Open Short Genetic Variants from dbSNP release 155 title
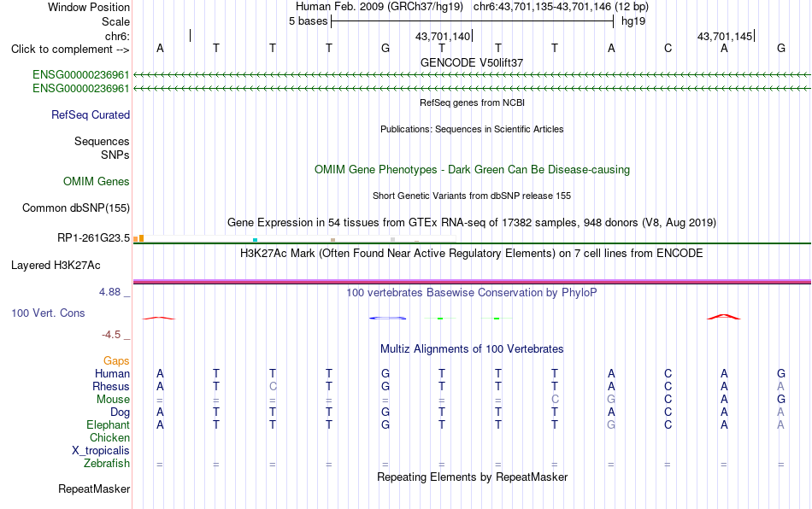 [472, 196]
